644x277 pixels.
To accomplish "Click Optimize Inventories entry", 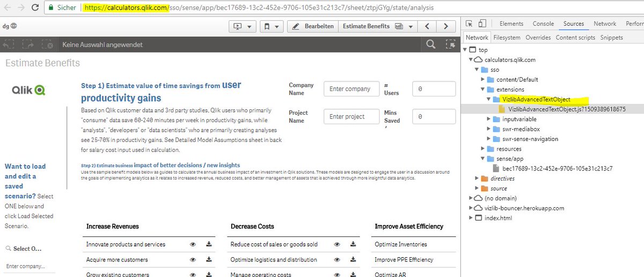I will 401,244.
